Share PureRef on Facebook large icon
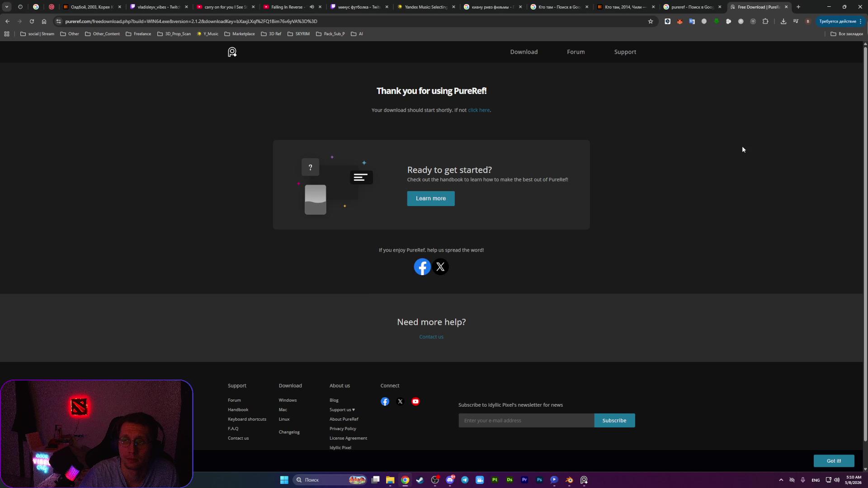The height and width of the screenshot is (488, 868). [x=422, y=267]
